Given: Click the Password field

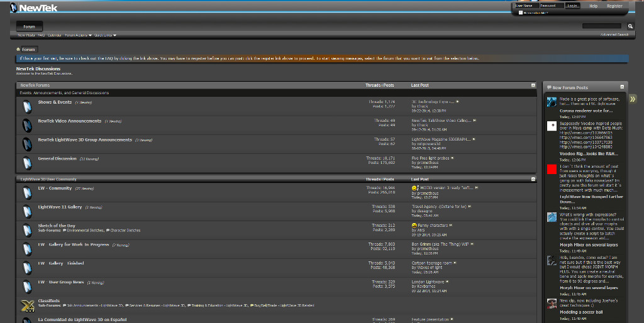Looking at the screenshot, I should point(551,6).
